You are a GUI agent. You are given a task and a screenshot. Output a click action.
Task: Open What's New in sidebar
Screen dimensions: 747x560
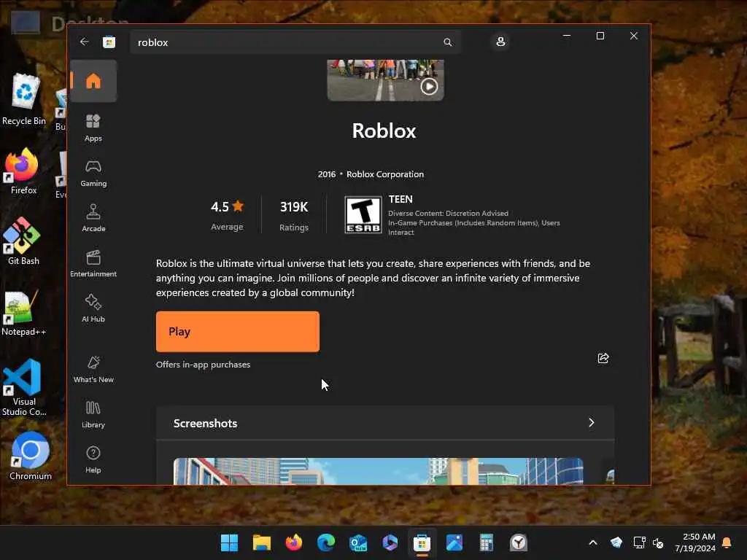tap(93, 369)
